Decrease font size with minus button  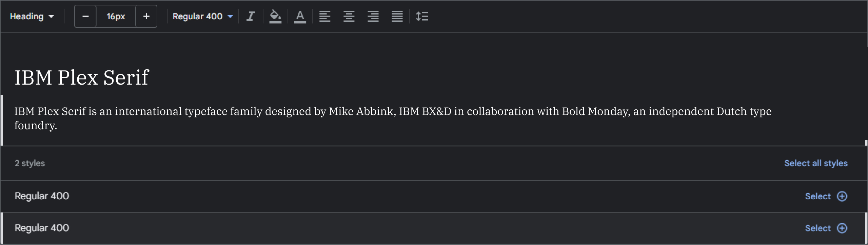pyautogui.click(x=85, y=16)
